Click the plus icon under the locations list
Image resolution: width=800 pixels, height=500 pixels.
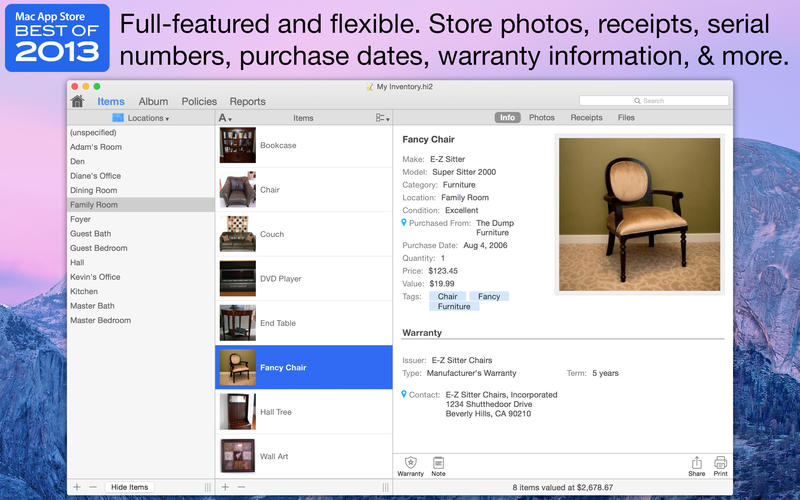(x=77, y=487)
